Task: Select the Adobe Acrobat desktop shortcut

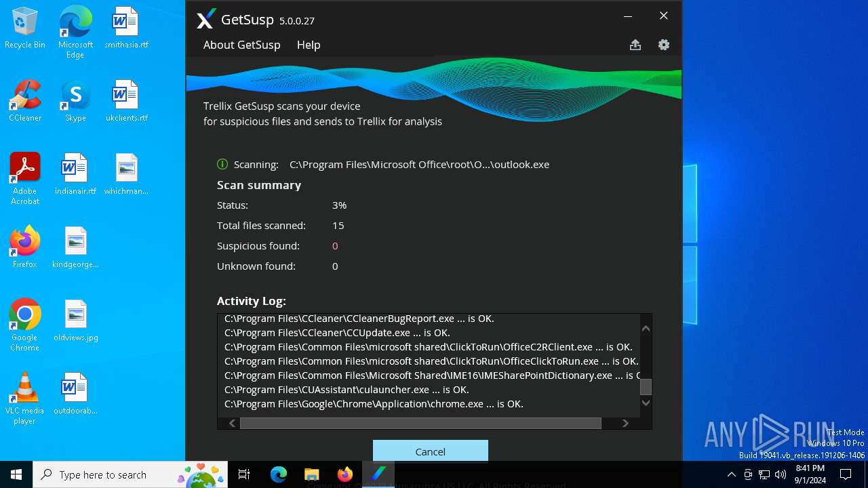Action: [25, 179]
